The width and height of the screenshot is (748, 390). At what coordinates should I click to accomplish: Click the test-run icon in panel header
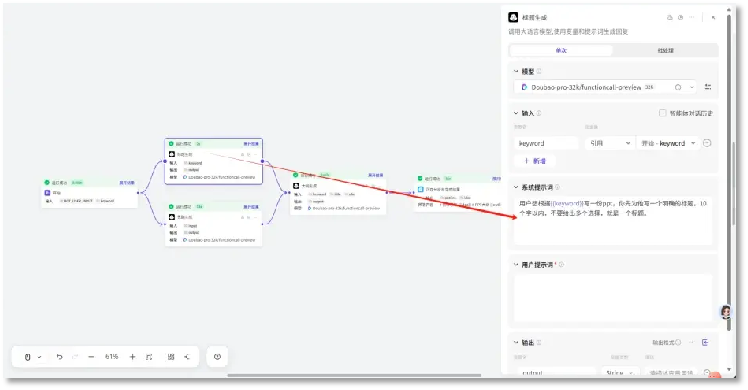(669, 17)
